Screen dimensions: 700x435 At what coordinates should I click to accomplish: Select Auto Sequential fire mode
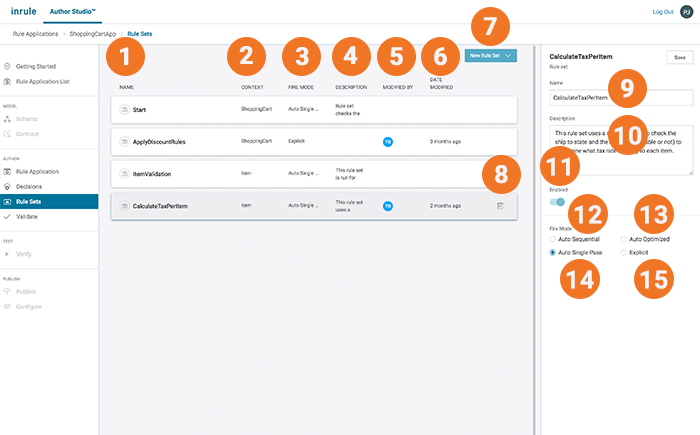(554, 240)
